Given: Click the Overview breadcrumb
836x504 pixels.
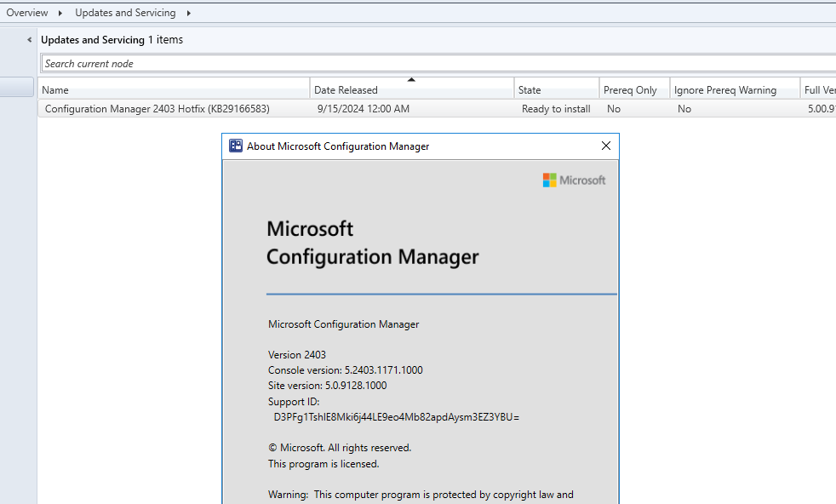Looking at the screenshot, I should (x=26, y=13).
